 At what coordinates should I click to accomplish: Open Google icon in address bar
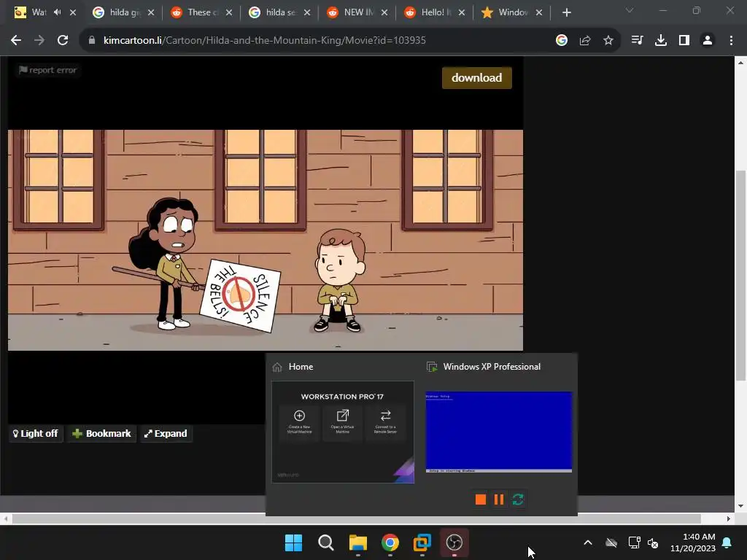click(562, 41)
